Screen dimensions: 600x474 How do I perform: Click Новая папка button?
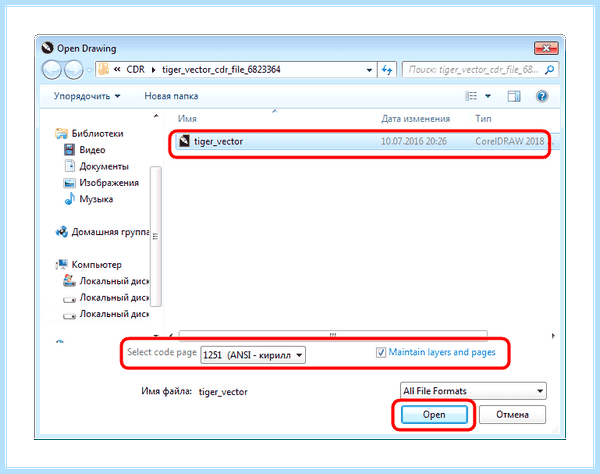point(171,96)
